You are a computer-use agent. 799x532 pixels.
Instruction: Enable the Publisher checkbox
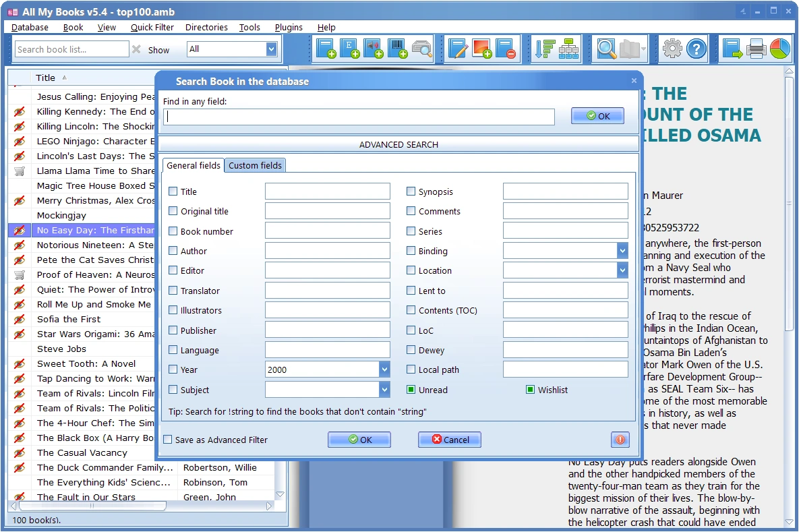(x=173, y=330)
